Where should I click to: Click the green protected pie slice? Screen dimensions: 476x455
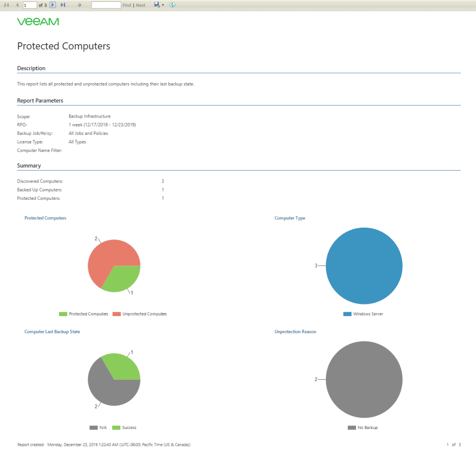(x=121, y=279)
